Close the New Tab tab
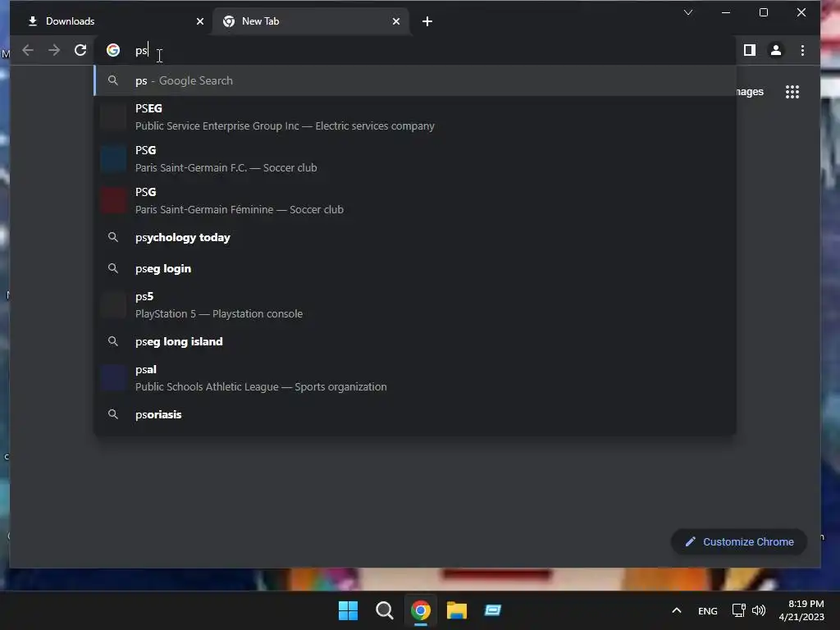This screenshot has width=840, height=630. pos(396,21)
